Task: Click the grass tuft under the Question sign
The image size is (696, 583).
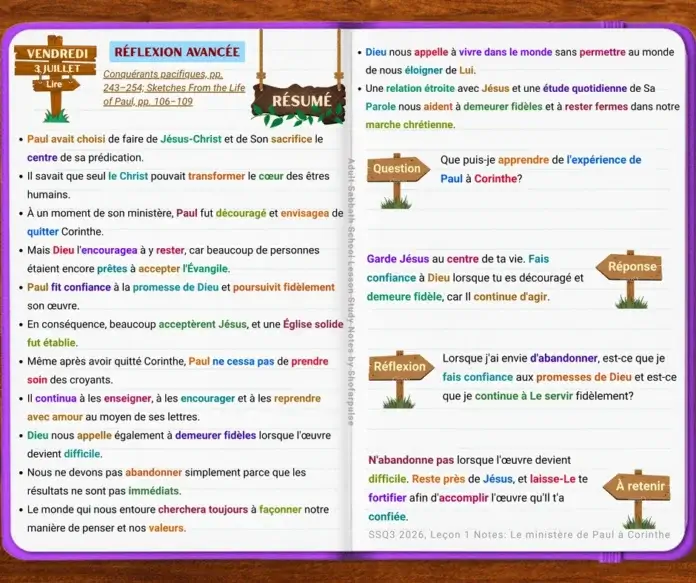Action: [396, 203]
